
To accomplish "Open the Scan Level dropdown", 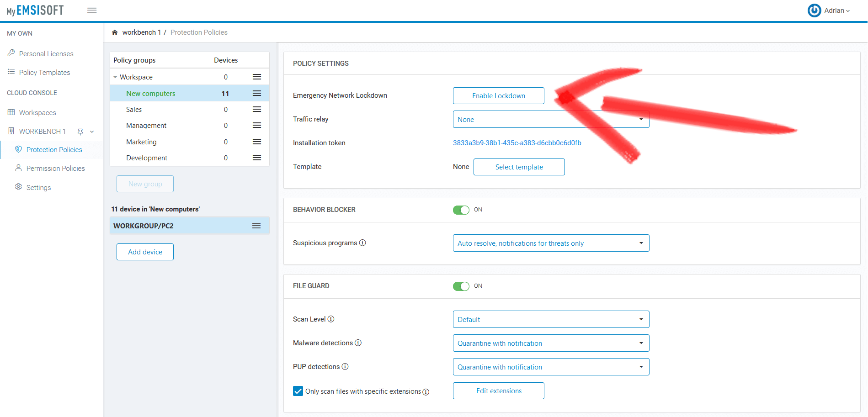I will (551, 319).
